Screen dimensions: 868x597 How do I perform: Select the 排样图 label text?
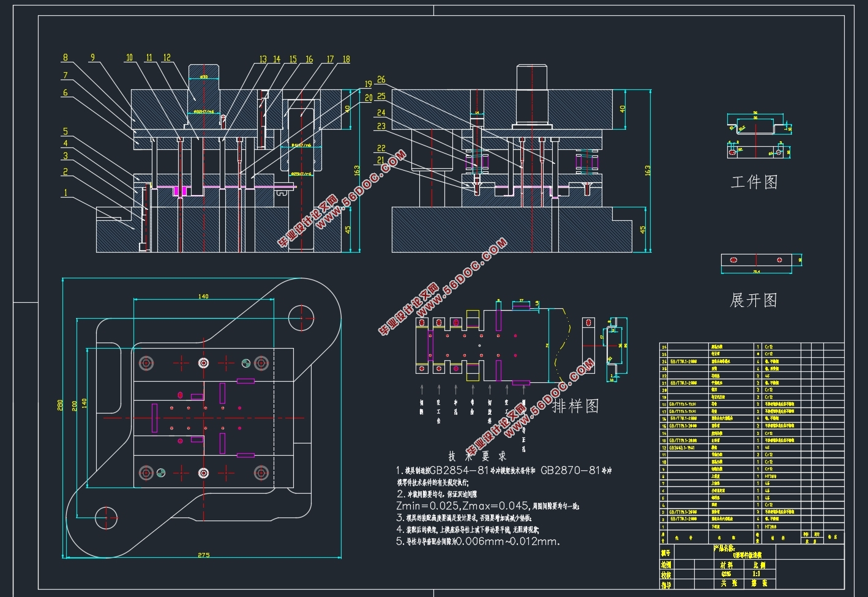pyautogui.click(x=575, y=406)
